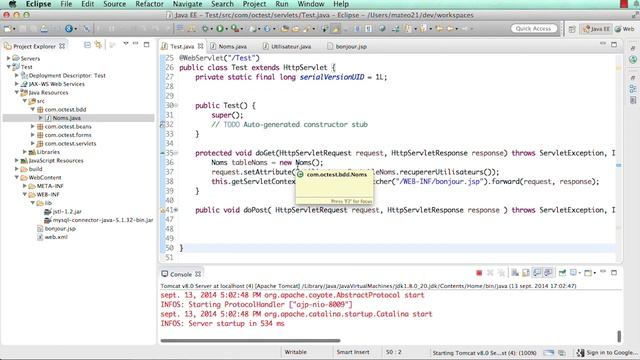640x360 pixels.
Task: Click the Debug toolbar icon
Action: tap(205, 29)
